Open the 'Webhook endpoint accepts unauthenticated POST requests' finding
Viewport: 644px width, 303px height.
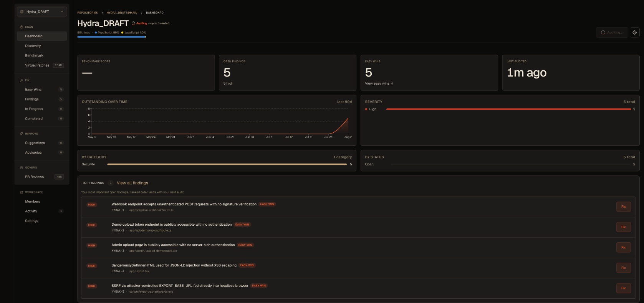pos(184,204)
